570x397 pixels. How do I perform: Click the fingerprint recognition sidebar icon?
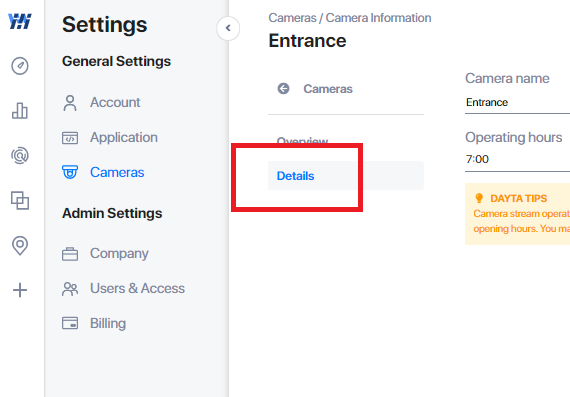[x=20, y=156]
